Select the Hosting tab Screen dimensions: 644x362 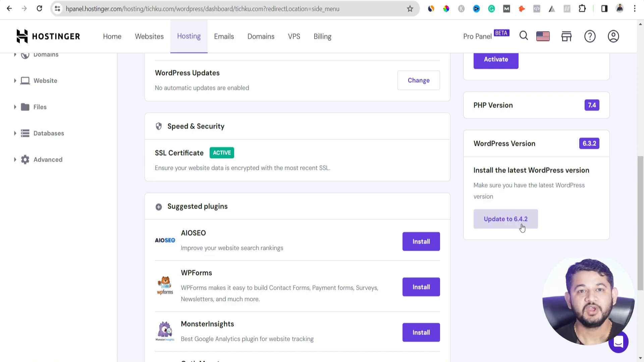pos(189,36)
